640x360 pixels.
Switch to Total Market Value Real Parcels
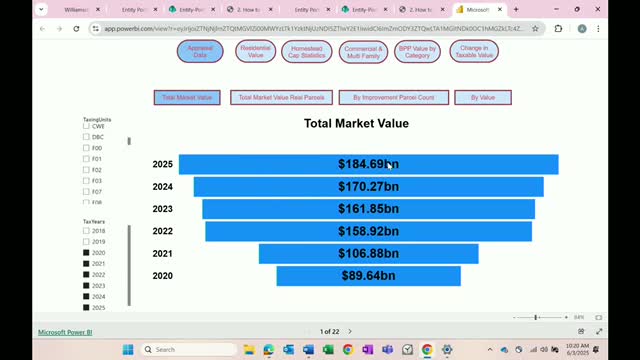[281, 98]
